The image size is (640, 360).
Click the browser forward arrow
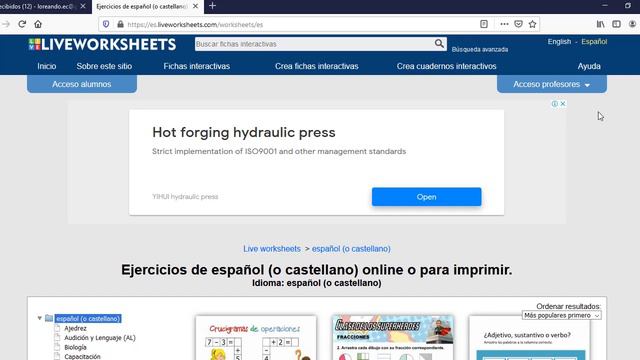point(6,24)
